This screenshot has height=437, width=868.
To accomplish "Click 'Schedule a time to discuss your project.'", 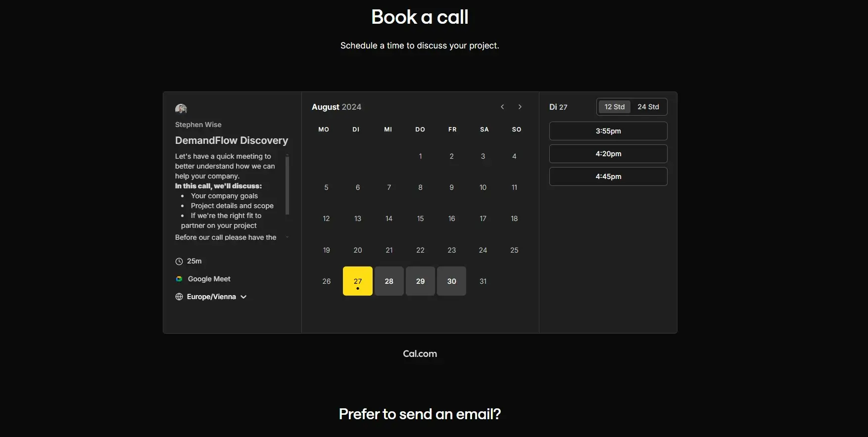I will (420, 45).
